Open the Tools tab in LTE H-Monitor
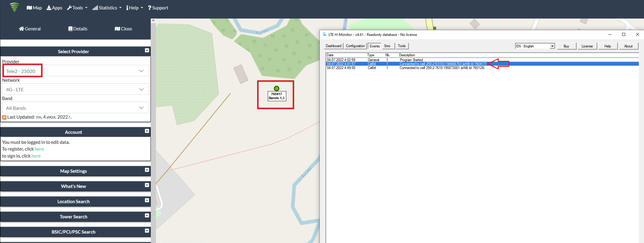This screenshot has height=243, width=644. [x=402, y=46]
